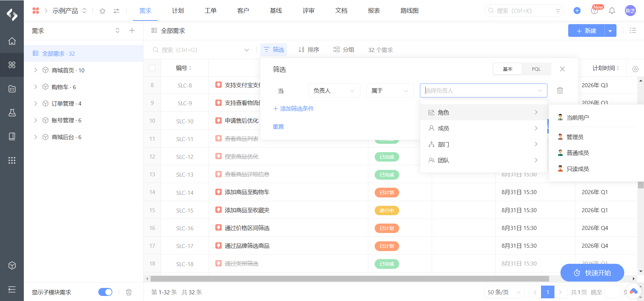Click the 重置 reset link
The width and height of the screenshot is (644, 301).
(278, 127)
